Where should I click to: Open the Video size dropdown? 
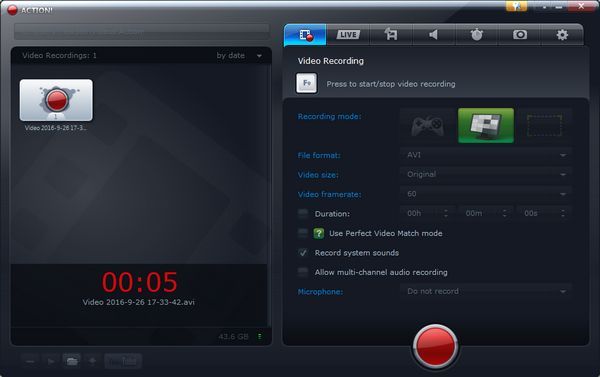(486, 175)
